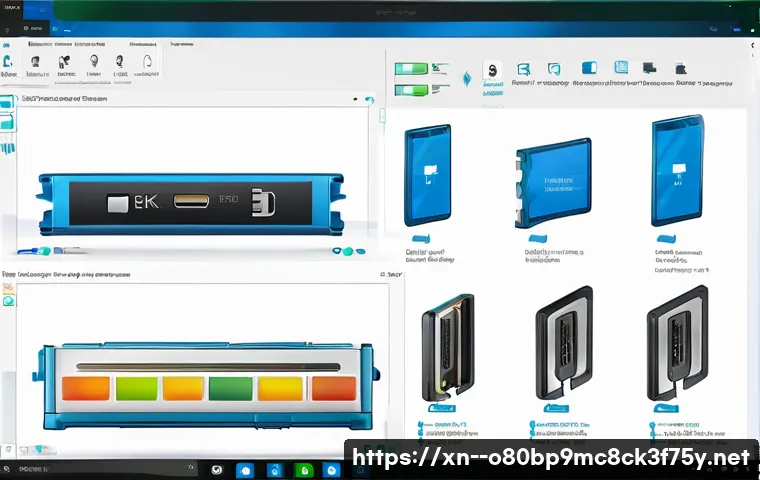Click the first dark head icon in ribbon
The image size is (760, 480).
pos(35,62)
